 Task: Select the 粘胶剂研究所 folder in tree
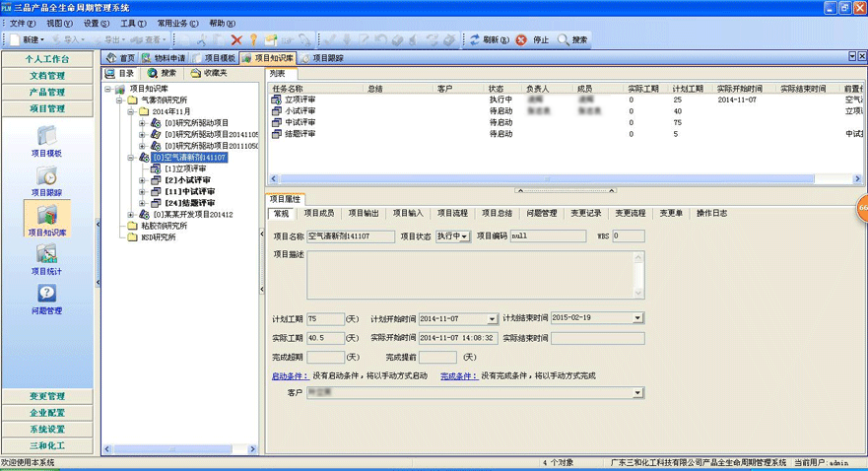pos(164,226)
